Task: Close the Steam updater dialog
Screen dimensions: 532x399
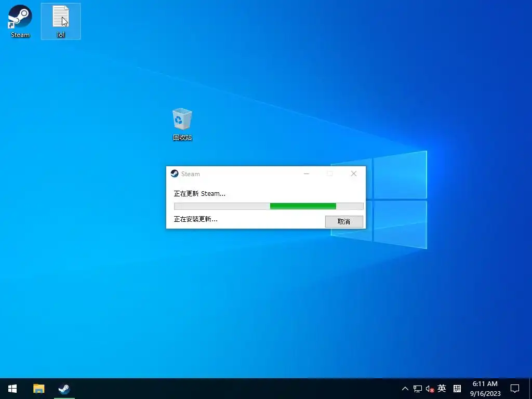Action: [353, 174]
